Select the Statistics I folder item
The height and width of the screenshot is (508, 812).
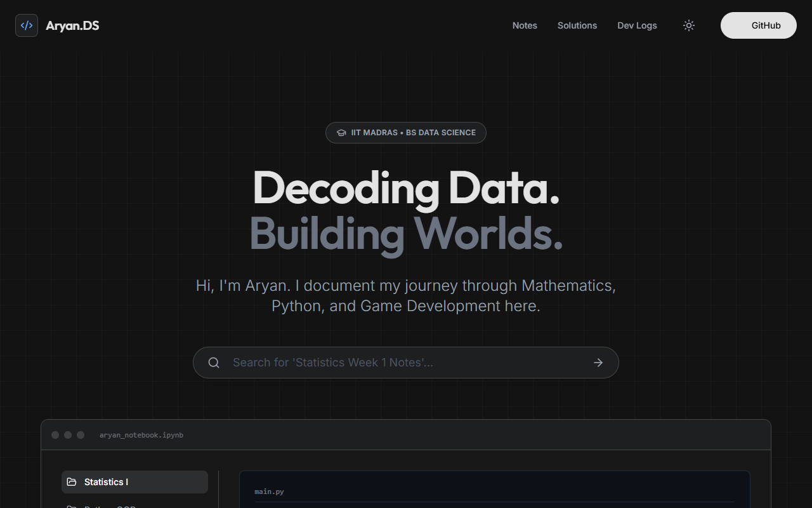click(134, 482)
